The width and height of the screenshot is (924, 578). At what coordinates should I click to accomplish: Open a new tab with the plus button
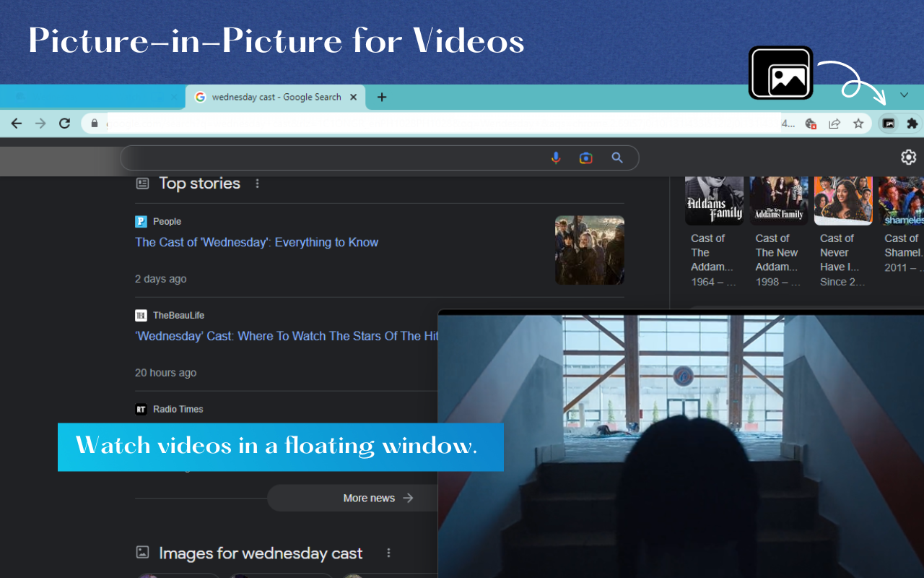coord(382,98)
